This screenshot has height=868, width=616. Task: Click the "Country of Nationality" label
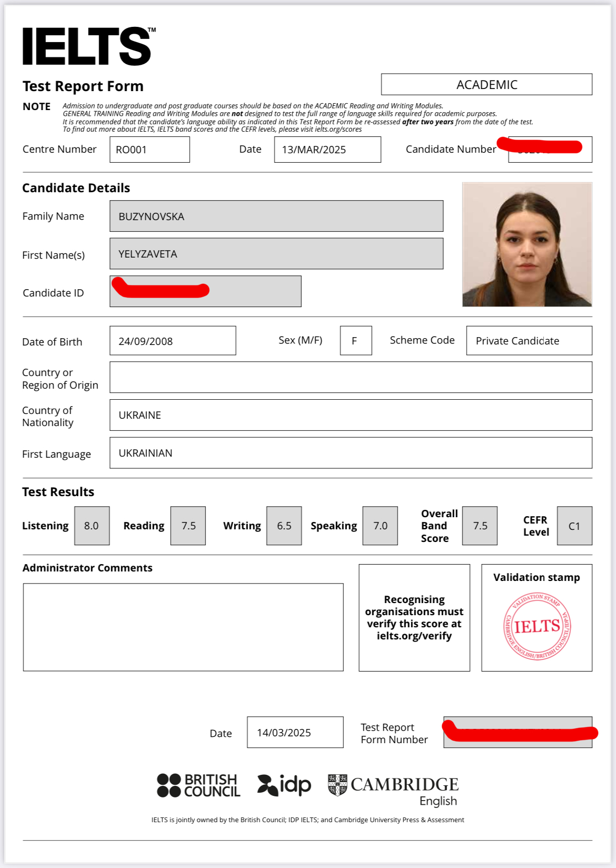48,416
